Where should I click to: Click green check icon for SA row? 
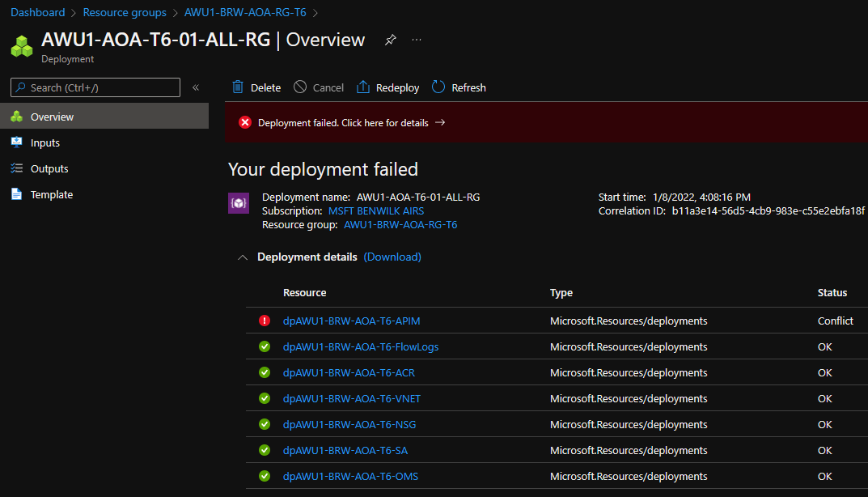click(265, 450)
